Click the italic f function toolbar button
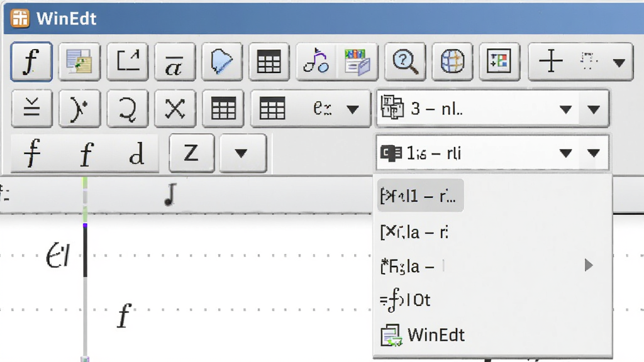The width and height of the screenshot is (644, 362). click(x=31, y=62)
